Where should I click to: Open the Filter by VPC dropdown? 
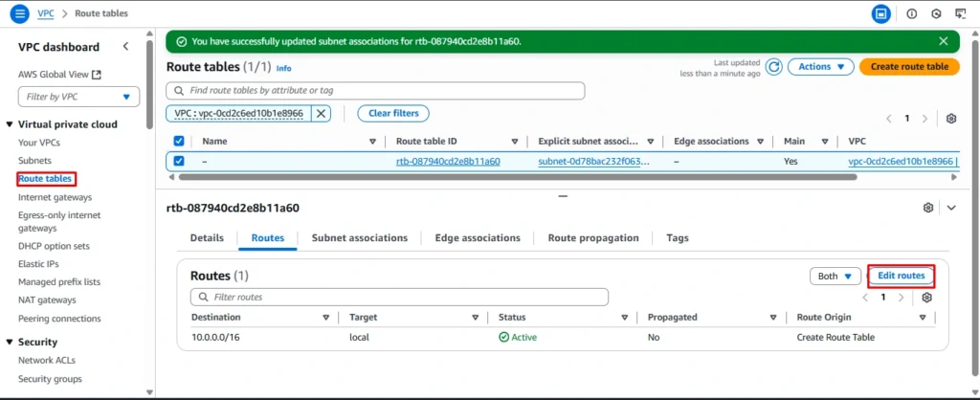tap(78, 97)
